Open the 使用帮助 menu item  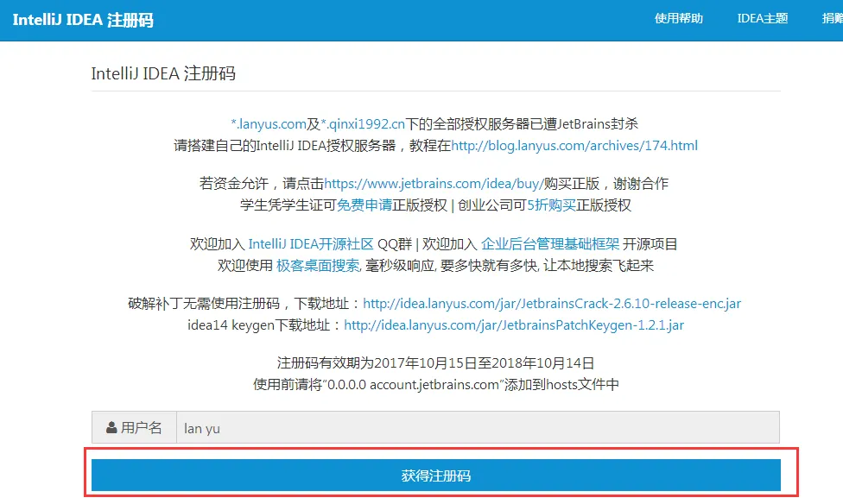[x=679, y=18]
